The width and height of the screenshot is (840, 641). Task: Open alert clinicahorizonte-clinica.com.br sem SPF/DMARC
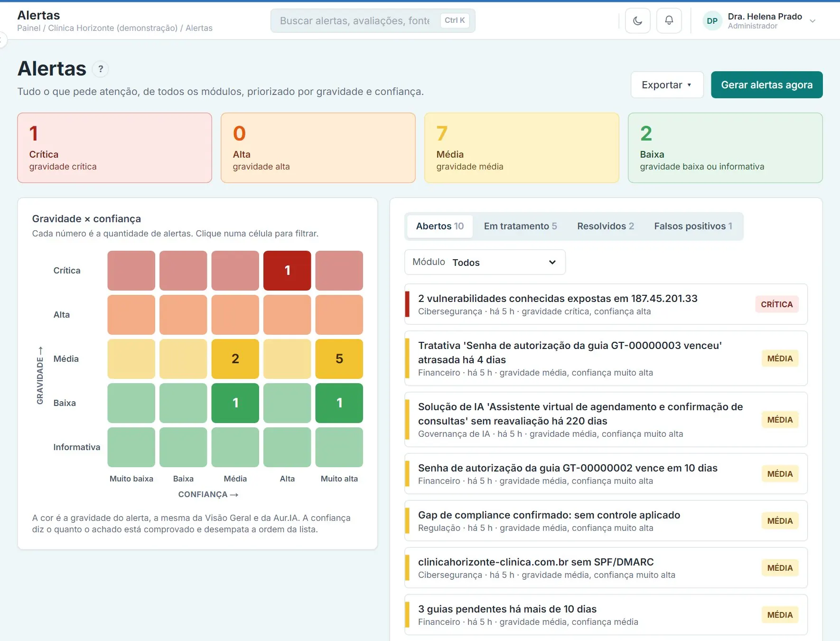coord(606,568)
